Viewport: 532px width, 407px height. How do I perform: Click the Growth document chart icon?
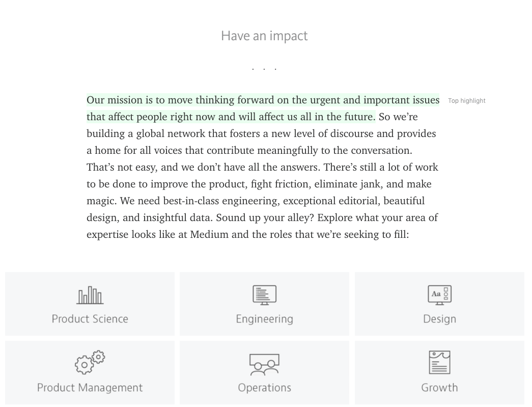[439, 363]
